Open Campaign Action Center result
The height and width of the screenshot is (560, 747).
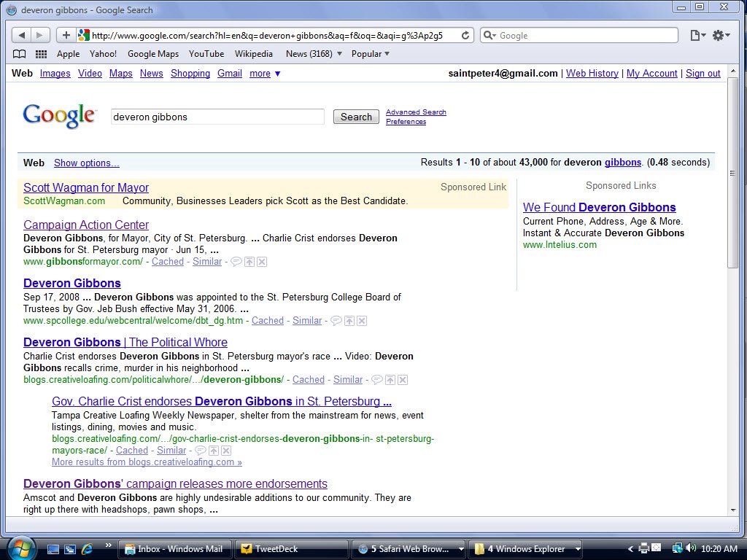(86, 225)
